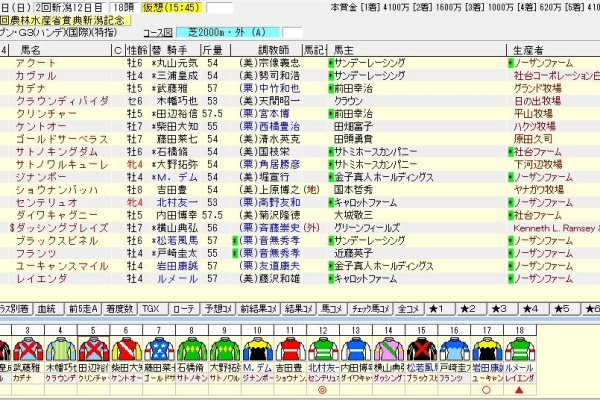Viewport: 600px width, 400px height.
Task: Click the ▲ prediction mark under horse 18
Action: click(x=519, y=390)
